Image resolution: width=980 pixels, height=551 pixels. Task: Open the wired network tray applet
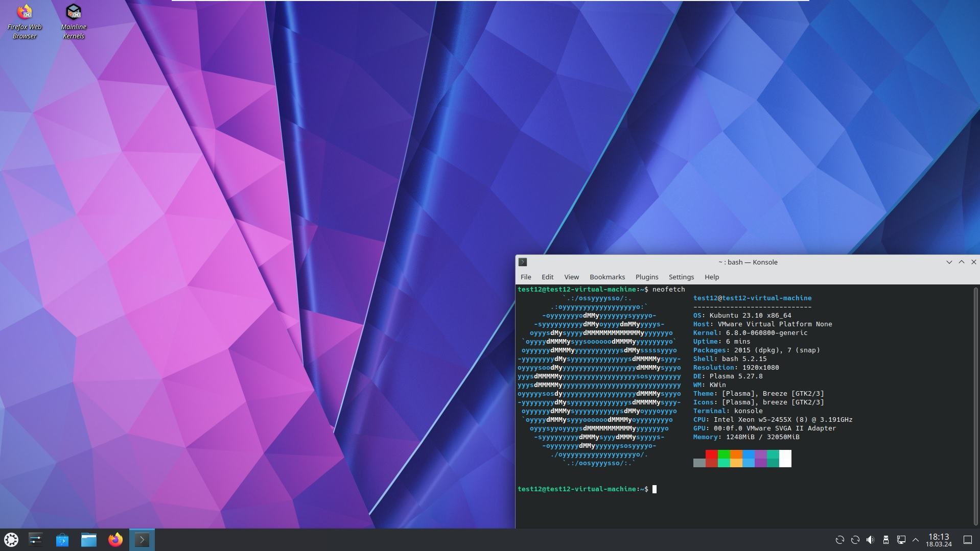[x=901, y=540]
